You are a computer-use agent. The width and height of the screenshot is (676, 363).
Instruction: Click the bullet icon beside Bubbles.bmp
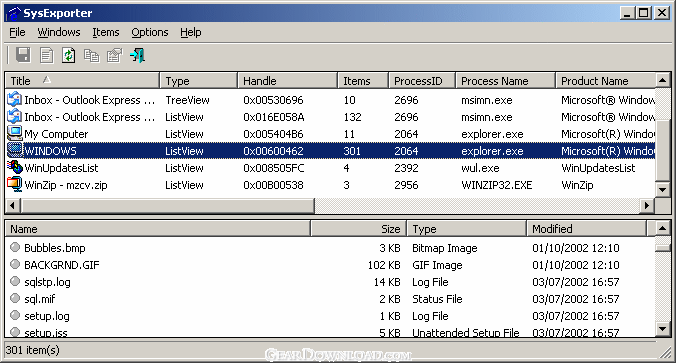coord(15,247)
